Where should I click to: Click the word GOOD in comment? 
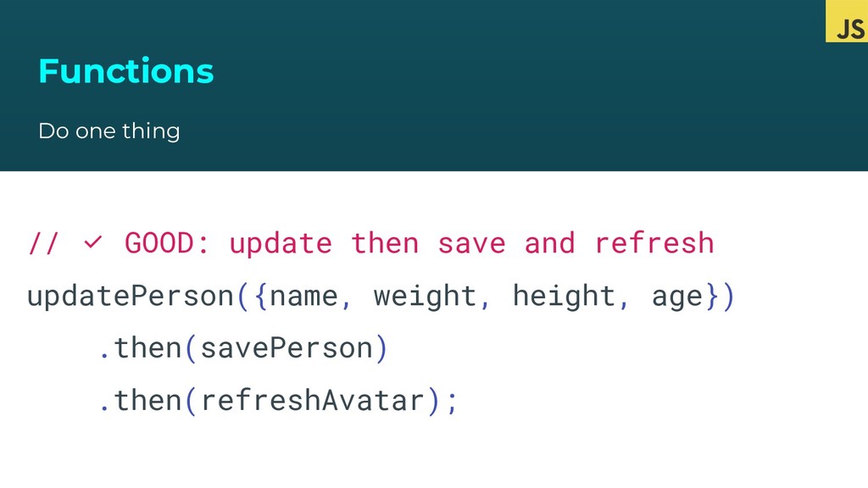[x=159, y=243]
